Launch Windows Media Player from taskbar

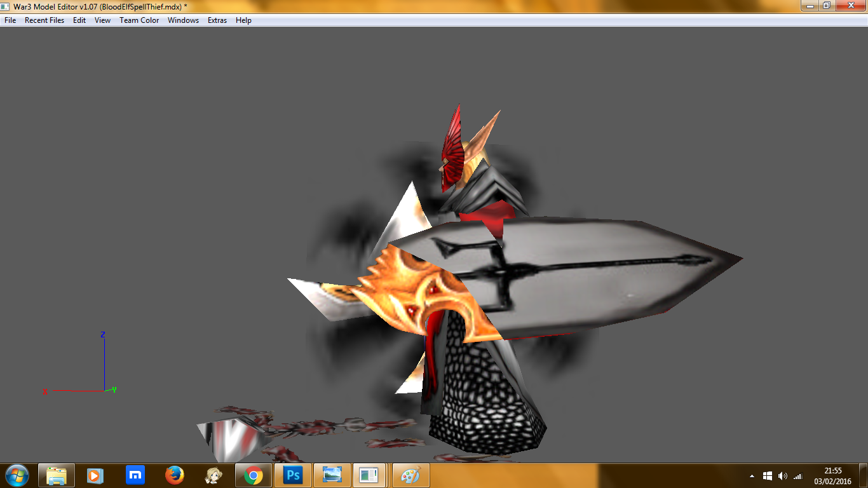(x=95, y=475)
